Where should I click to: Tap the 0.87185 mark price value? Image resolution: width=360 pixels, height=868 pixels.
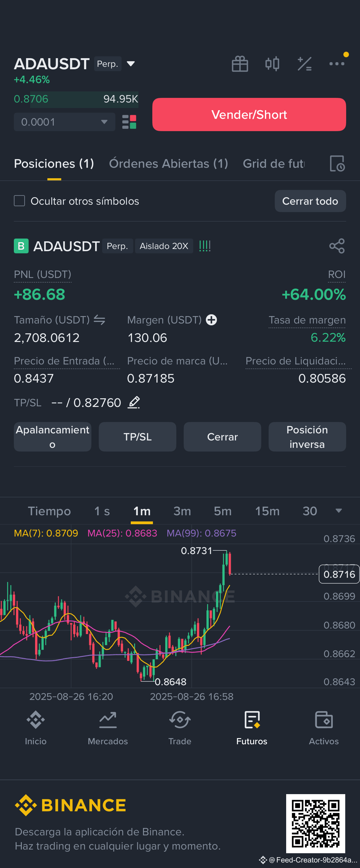150,378
